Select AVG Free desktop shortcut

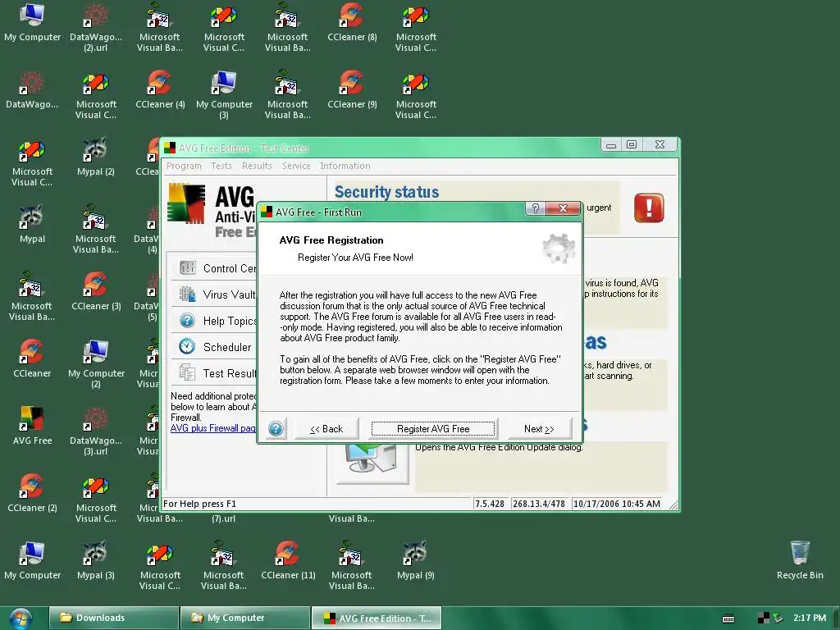click(32, 426)
